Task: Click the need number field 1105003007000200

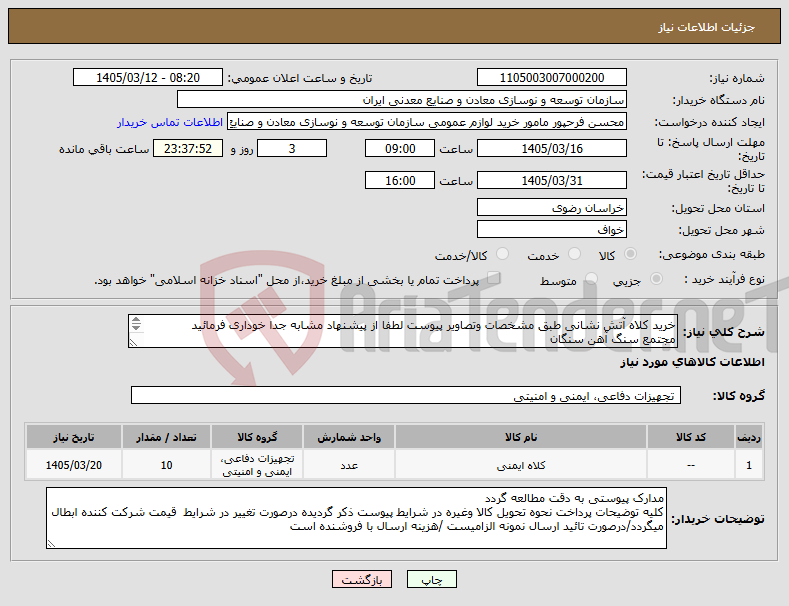Action: [551, 78]
